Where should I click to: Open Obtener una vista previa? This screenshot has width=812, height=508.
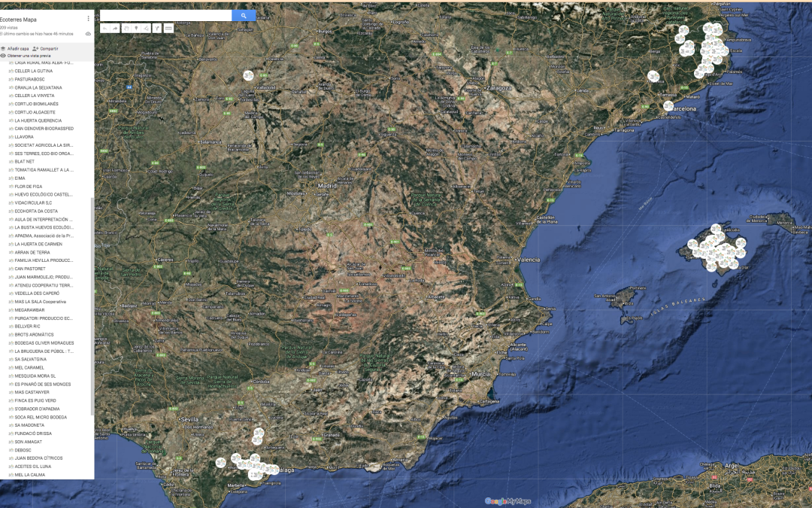point(26,56)
